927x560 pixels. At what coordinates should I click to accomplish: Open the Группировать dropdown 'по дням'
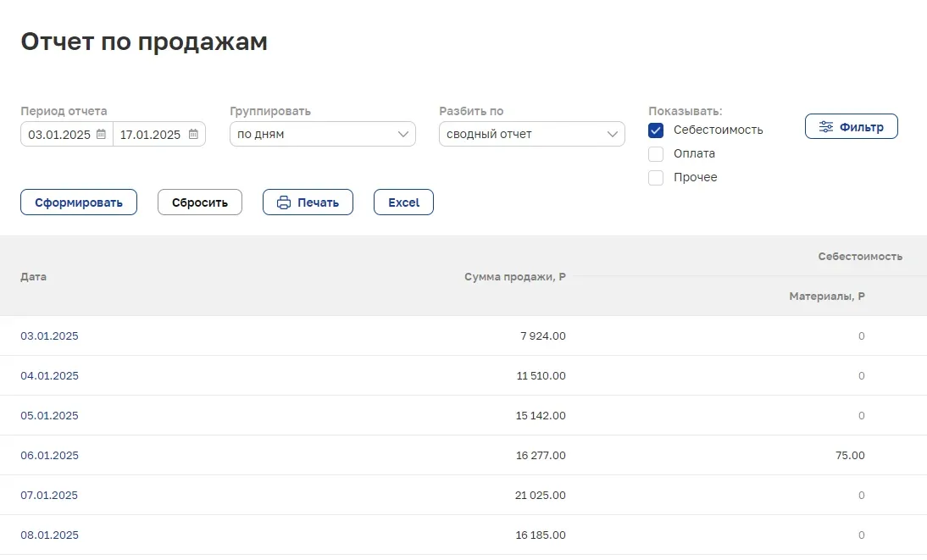[323, 134]
